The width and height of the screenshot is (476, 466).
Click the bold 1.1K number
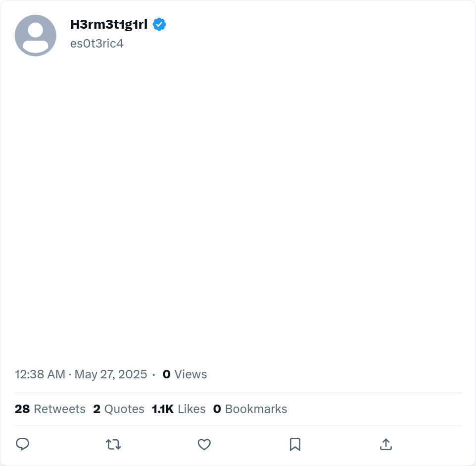163,409
